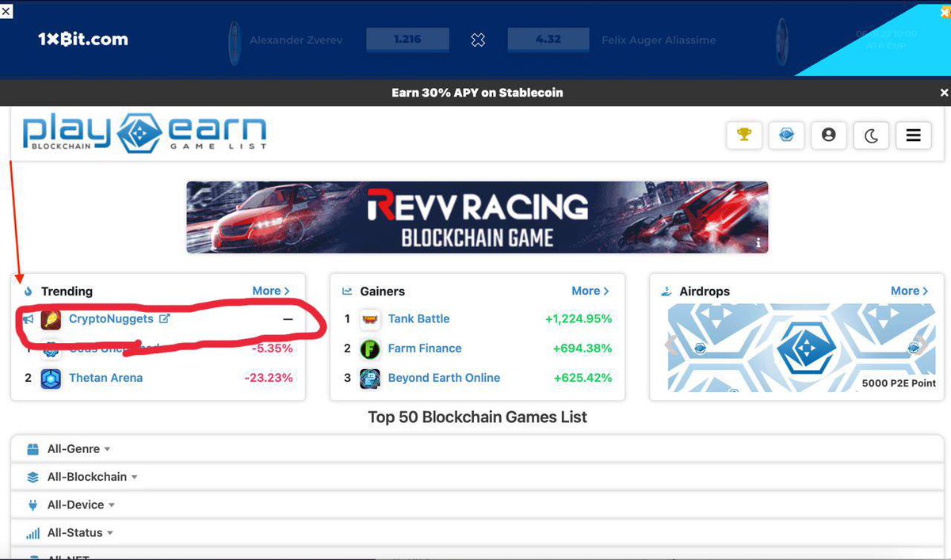Click the Gainers chart icon

[347, 291]
